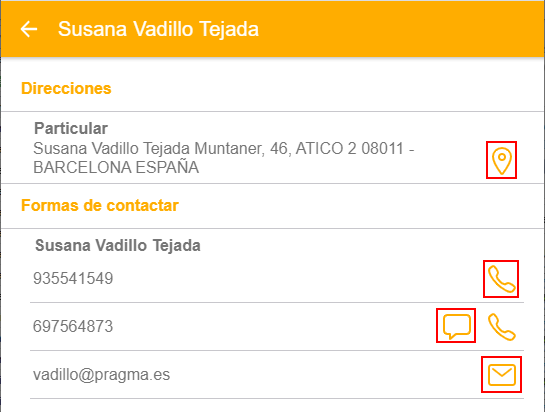Select the ATICO 2 08011 address portion

point(350,148)
